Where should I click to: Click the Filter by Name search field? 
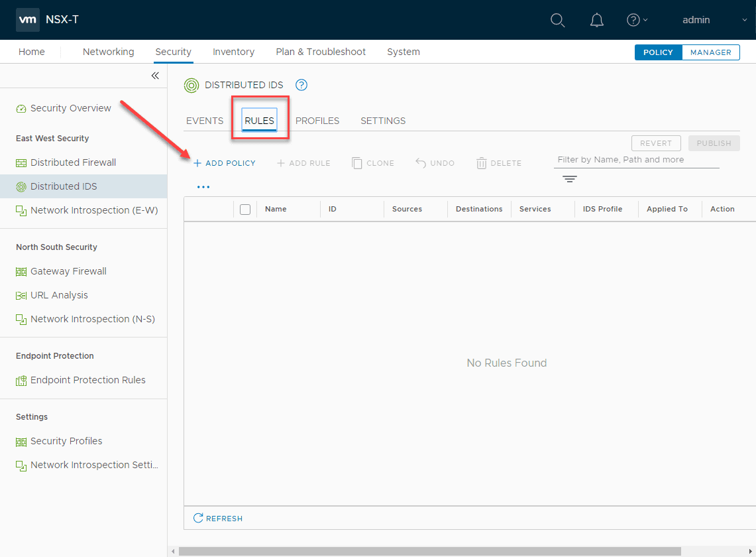pos(636,160)
